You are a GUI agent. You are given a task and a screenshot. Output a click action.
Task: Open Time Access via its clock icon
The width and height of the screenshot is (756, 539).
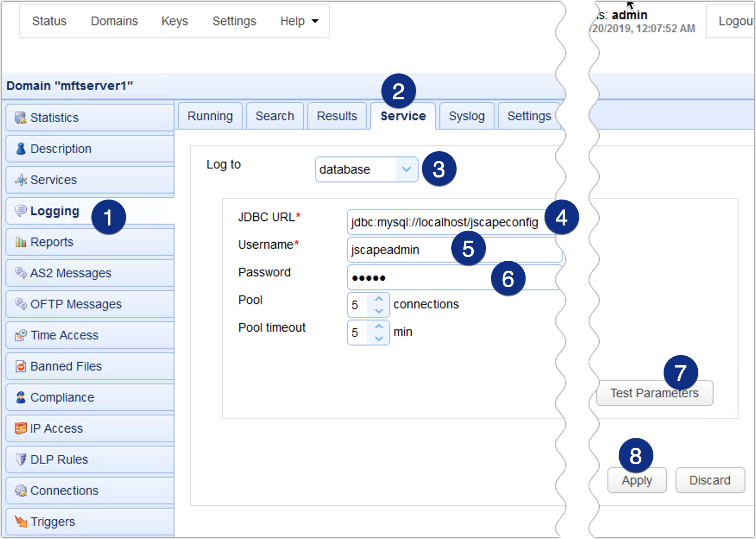(20, 335)
